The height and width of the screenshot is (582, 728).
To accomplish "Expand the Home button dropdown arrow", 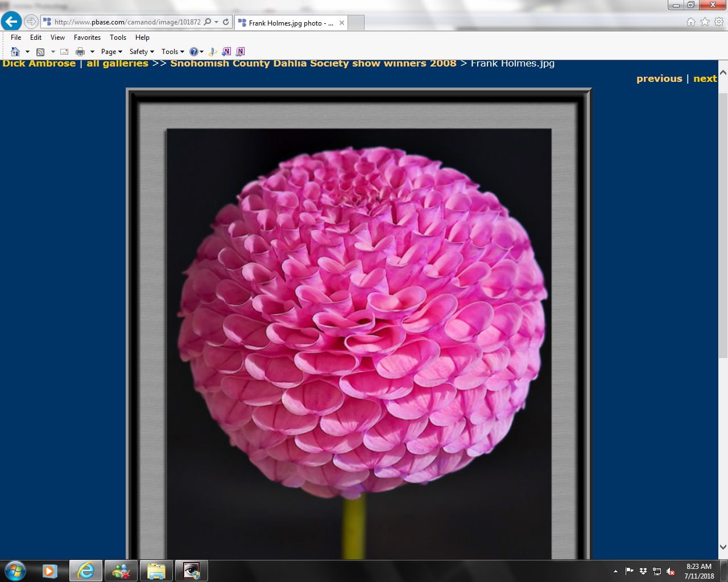I will pos(27,52).
